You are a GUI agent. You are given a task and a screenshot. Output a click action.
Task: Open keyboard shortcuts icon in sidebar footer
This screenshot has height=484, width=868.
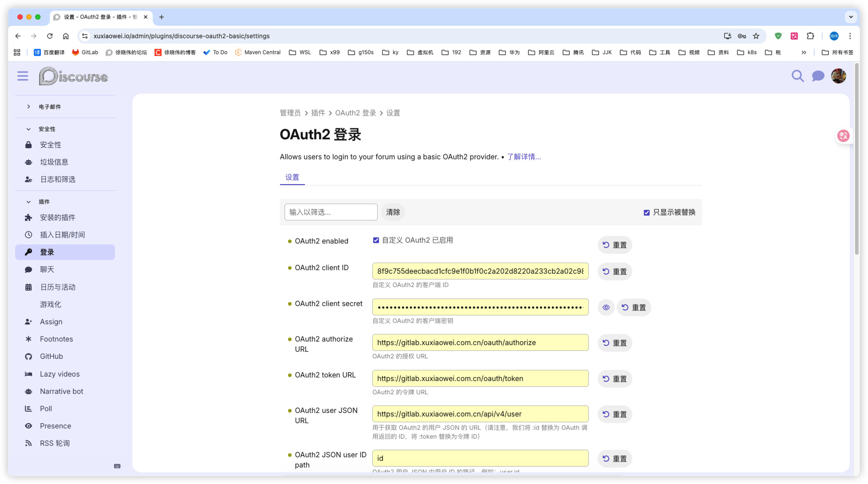point(117,466)
